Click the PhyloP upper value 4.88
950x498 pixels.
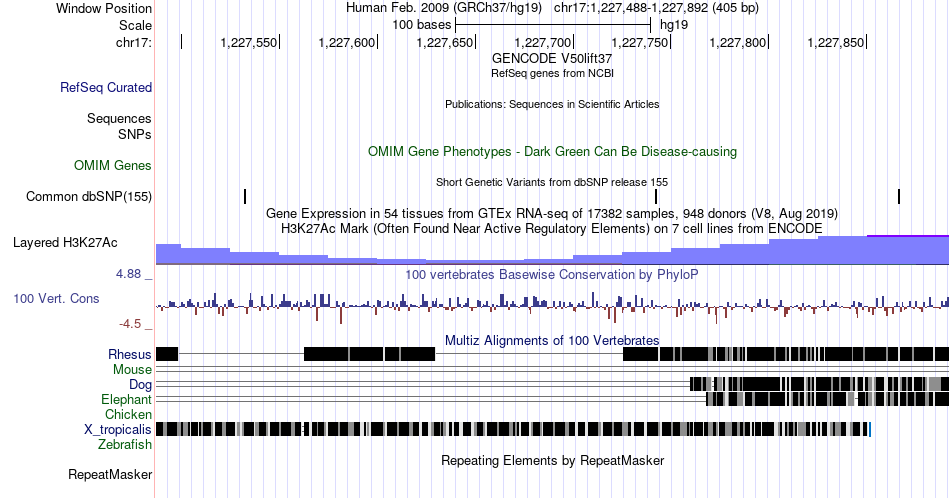pyautogui.click(x=128, y=274)
